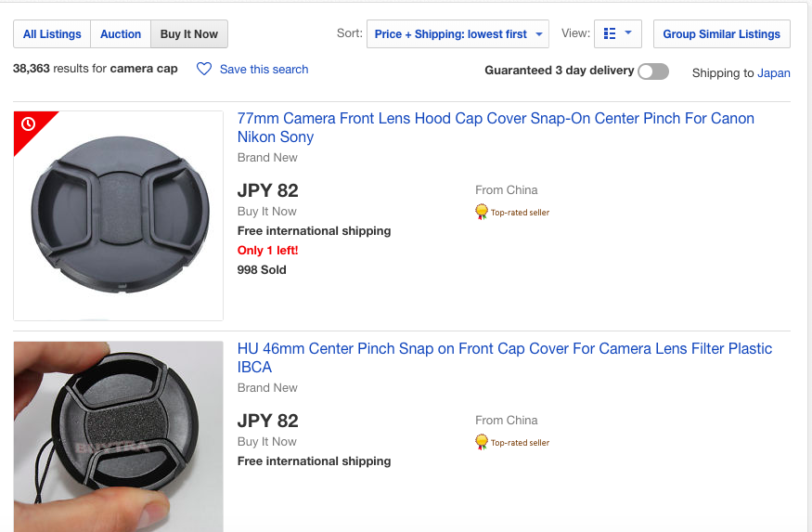Open 77mm Camera Front Lens Hood Cap listing
Screen dimensions: 812x532
[496, 127]
